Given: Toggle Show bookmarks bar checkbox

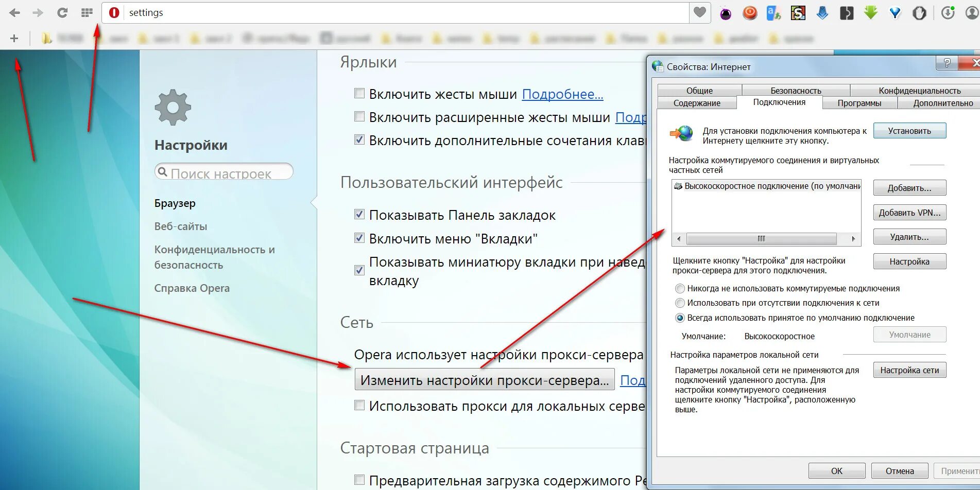Looking at the screenshot, I should [359, 214].
